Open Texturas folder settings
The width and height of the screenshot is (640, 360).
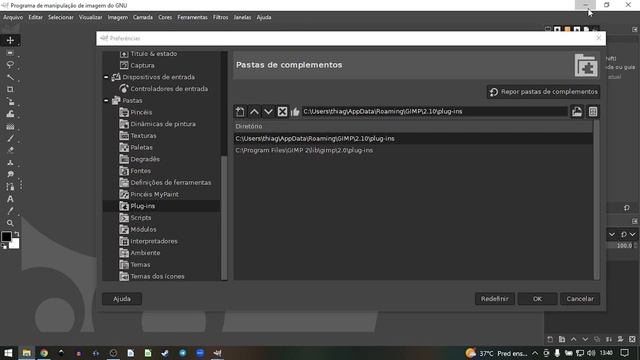coord(143,136)
